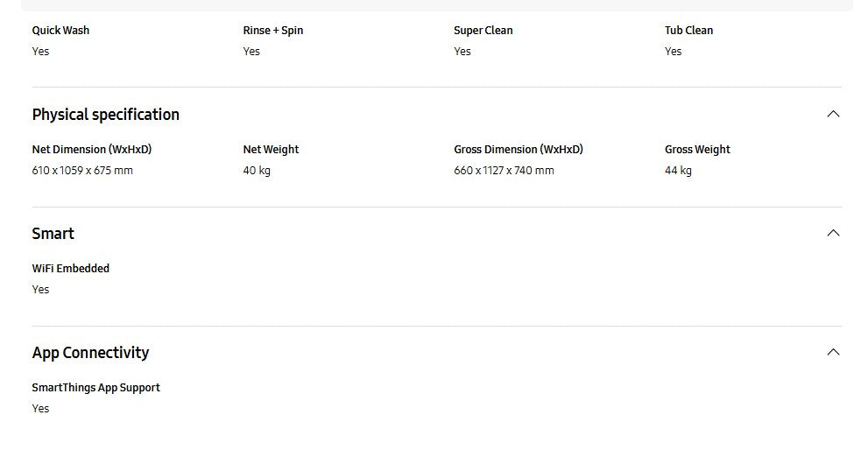Click the Net Weight label

click(271, 150)
